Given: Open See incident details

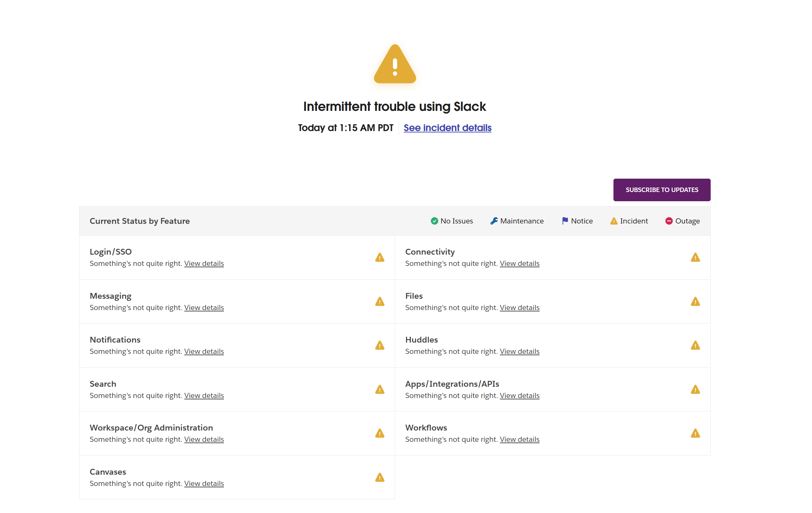Looking at the screenshot, I should point(447,128).
